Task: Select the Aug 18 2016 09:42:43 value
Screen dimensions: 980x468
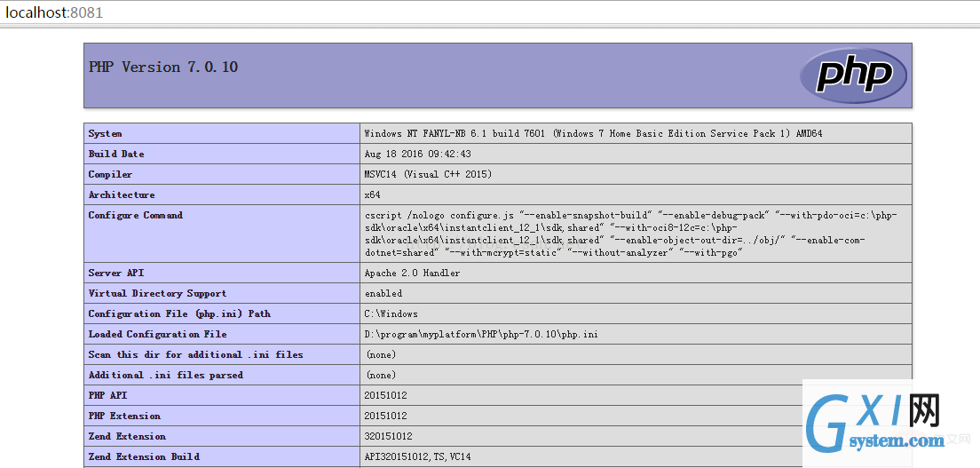Action: (417, 154)
